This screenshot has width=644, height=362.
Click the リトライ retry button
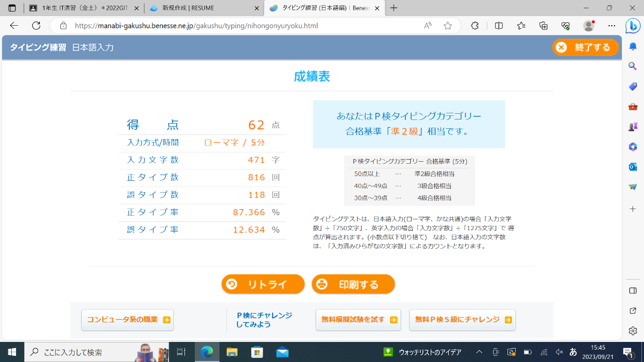click(263, 284)
